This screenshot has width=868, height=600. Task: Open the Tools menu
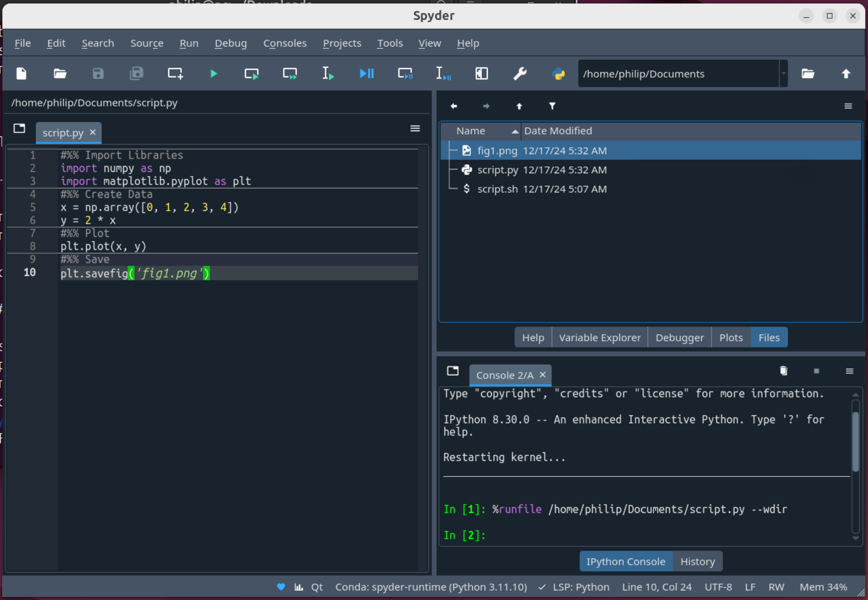[390, 43]
